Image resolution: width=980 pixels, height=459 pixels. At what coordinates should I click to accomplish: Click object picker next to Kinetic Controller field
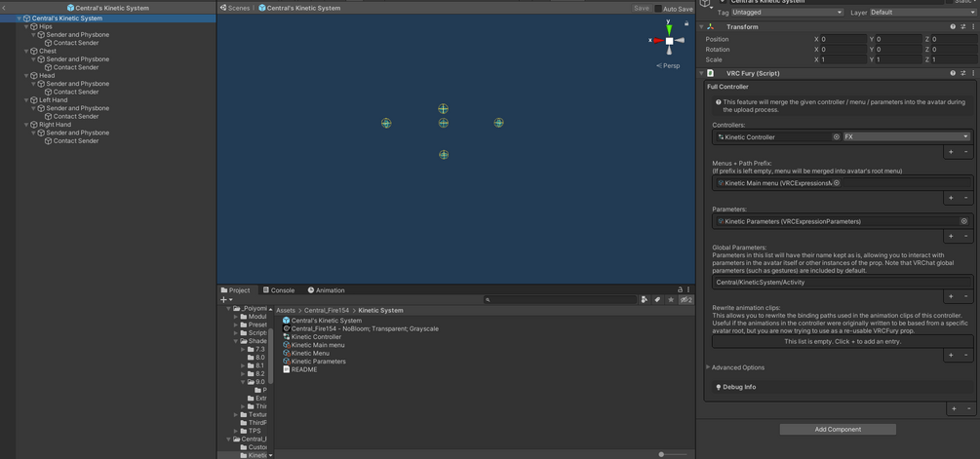coord(837,136)
